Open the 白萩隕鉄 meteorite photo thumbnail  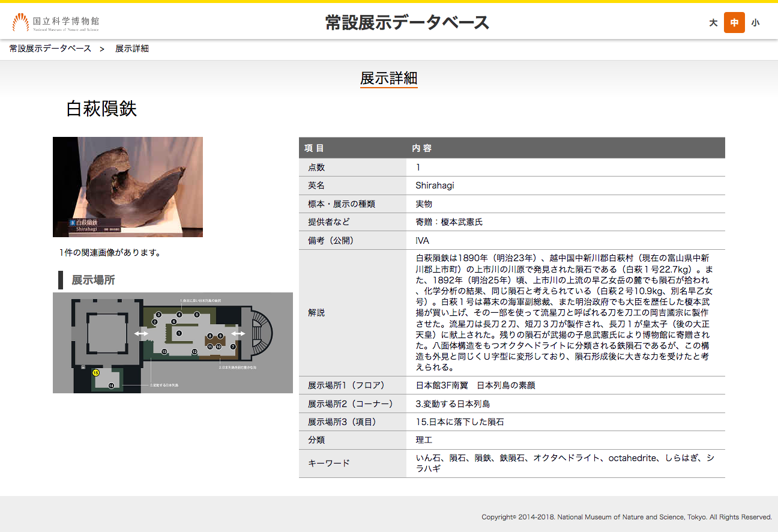[x=128, y=187]
